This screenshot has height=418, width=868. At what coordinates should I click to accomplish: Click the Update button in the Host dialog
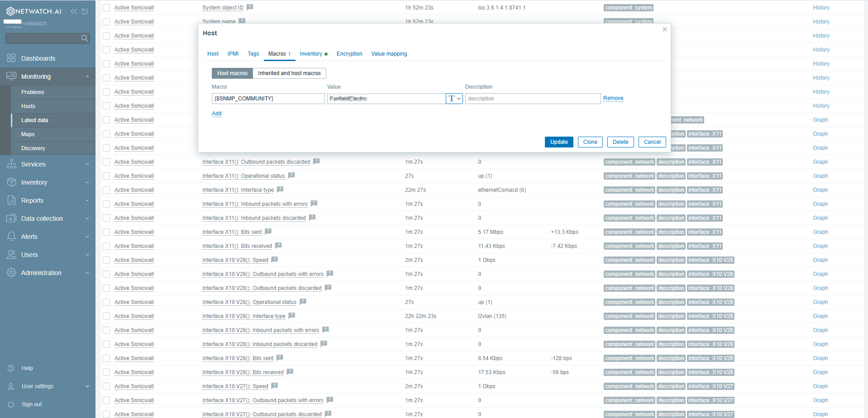(x=558, y=142)
